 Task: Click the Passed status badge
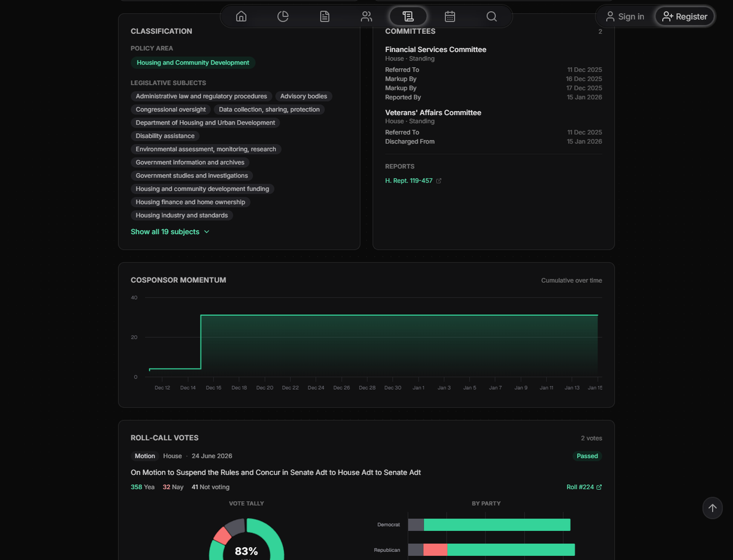[x=588, y=456]
